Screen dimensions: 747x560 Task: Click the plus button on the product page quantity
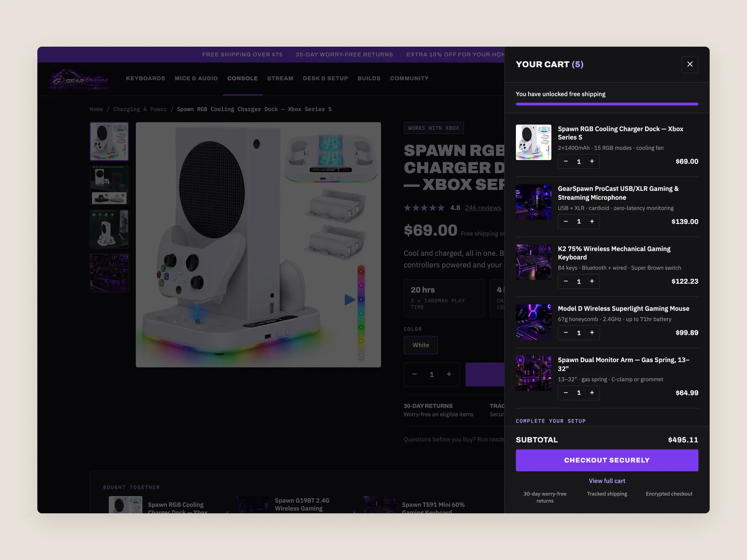[x=449, y=374]
